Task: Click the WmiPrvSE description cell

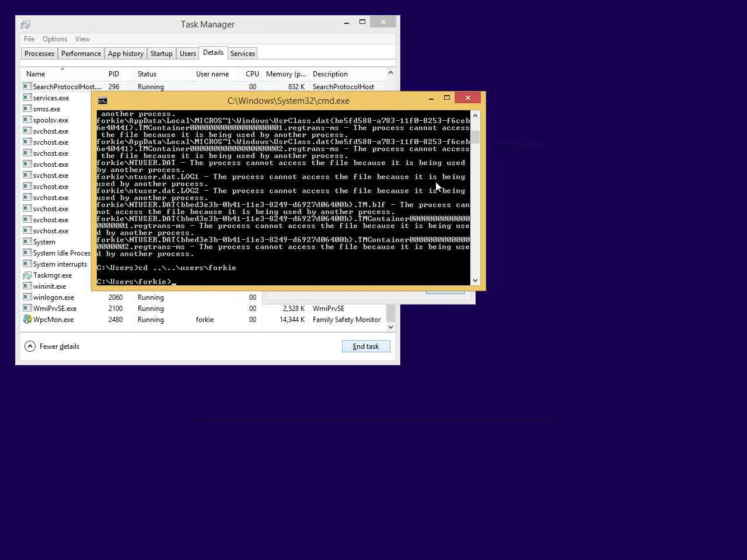Action: click(x=329, y=308)
